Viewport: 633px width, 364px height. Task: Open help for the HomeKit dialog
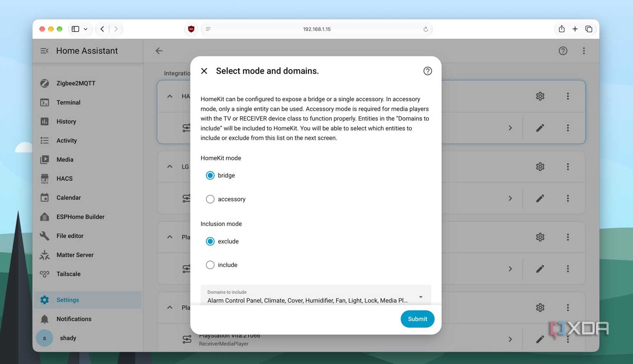[427, 71]
